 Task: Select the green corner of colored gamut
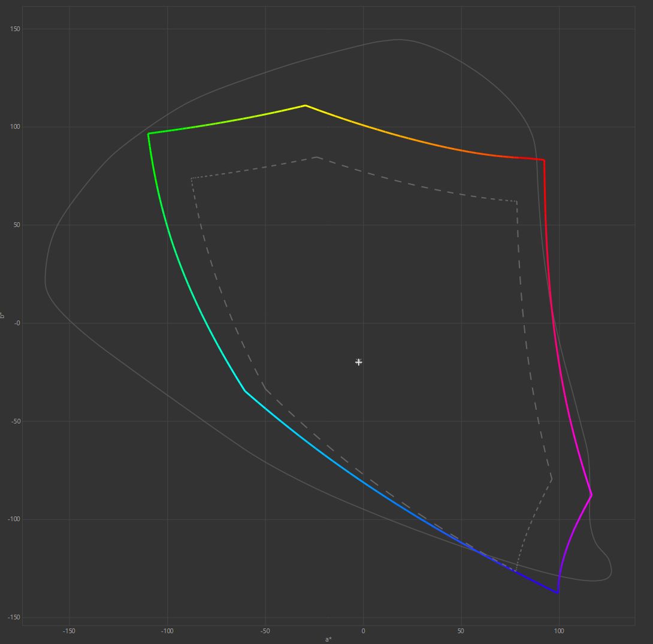149,134
